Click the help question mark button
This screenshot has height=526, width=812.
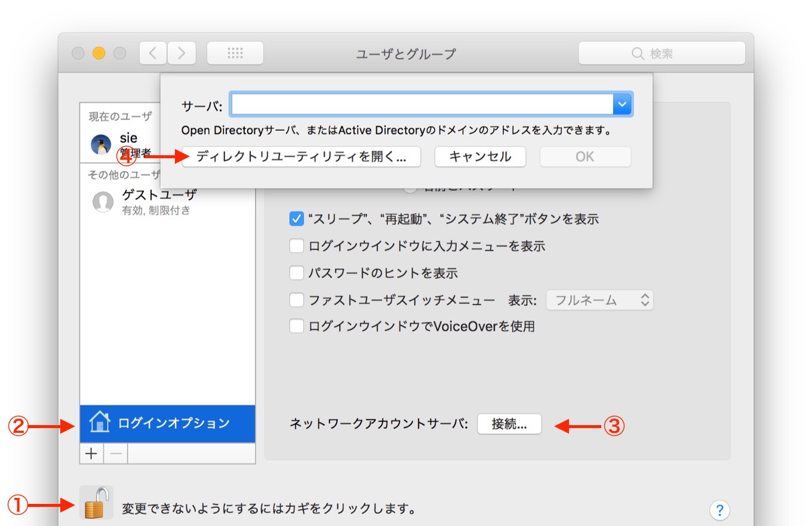(719, 510)
